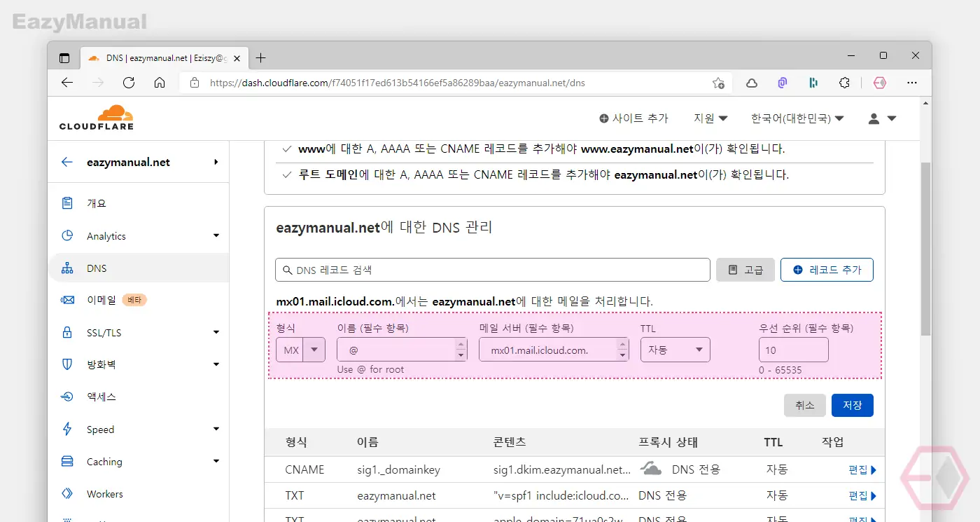Go back with eazymanual.net left arrow
The height and width of the screenshot is (522, 980).
pos(67,162)
